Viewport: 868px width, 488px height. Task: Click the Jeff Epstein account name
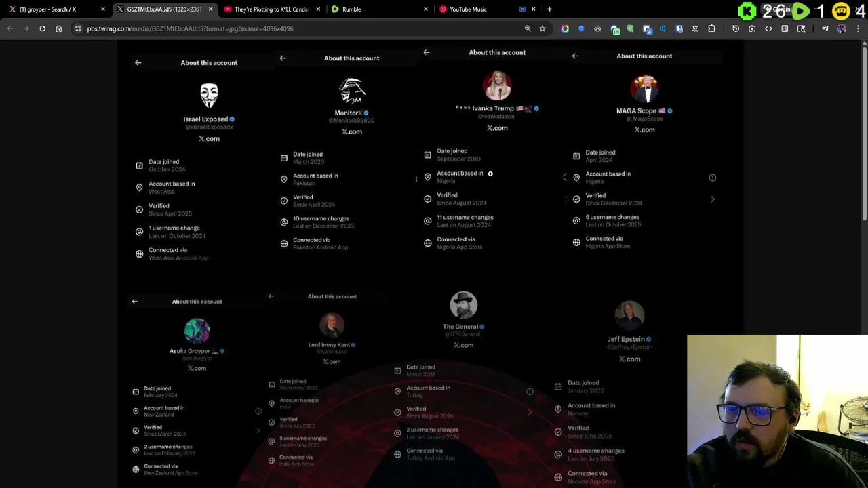click(x=626, y=339)
